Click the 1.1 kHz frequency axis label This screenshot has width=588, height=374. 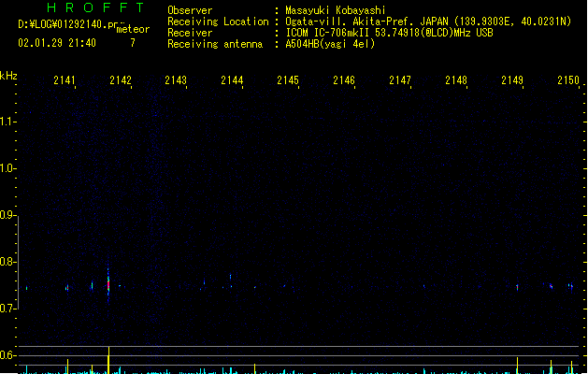(7, 122)
